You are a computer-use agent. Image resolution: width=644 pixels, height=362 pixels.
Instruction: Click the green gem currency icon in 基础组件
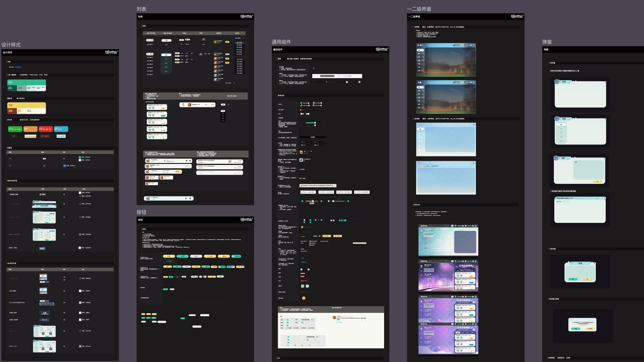coord(301,103)
